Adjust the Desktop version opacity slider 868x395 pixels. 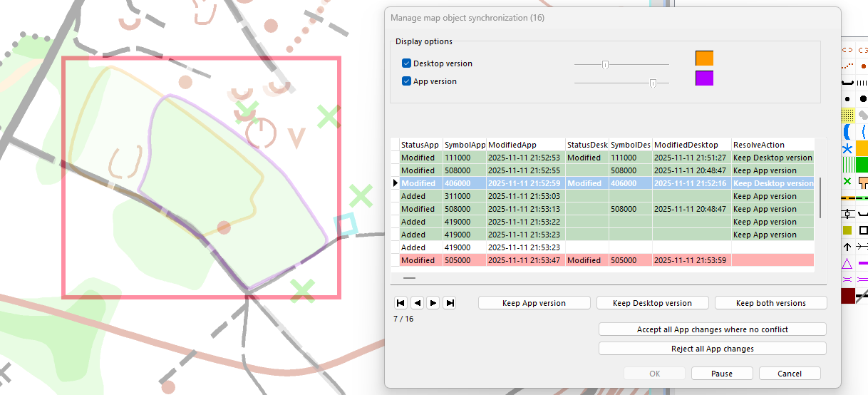605,64
